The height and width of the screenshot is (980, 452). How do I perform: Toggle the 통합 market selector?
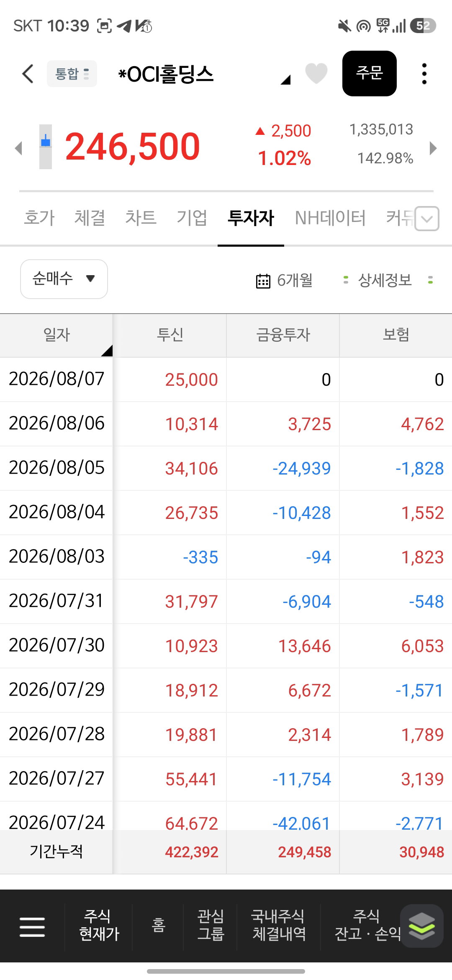point(72,74)
